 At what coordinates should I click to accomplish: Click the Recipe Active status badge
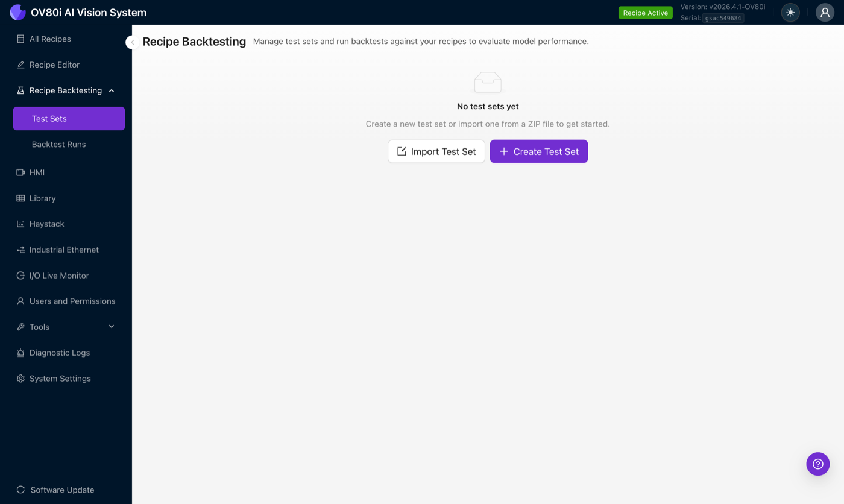(x=645, y=12)
